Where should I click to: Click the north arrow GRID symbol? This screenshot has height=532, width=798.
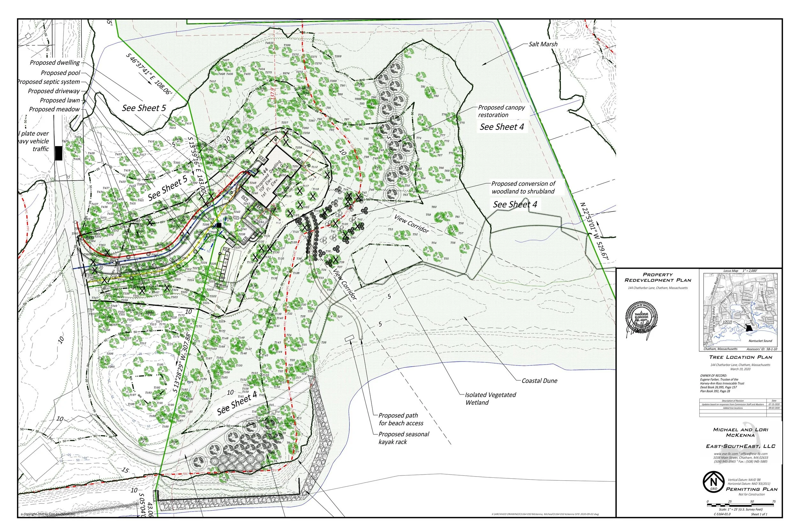click(713, 482)
